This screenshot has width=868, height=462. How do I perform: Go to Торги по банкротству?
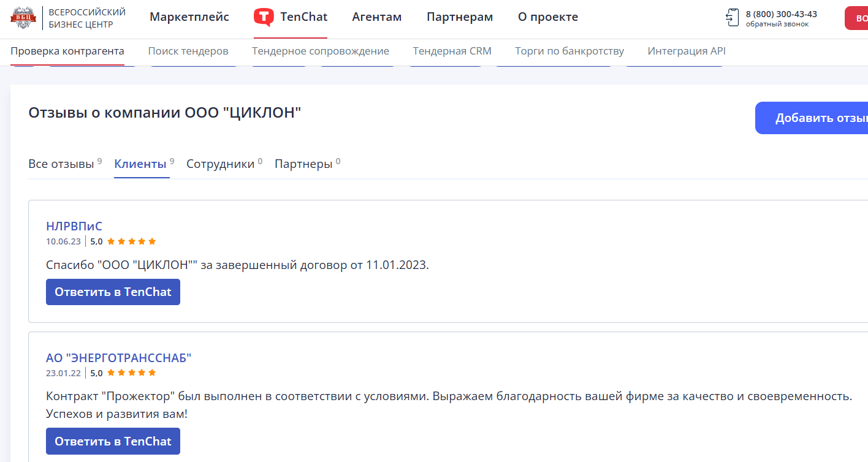click(569, 51)
